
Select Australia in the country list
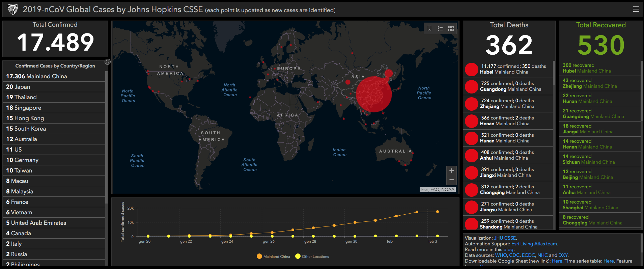click(x=54, y=139)
